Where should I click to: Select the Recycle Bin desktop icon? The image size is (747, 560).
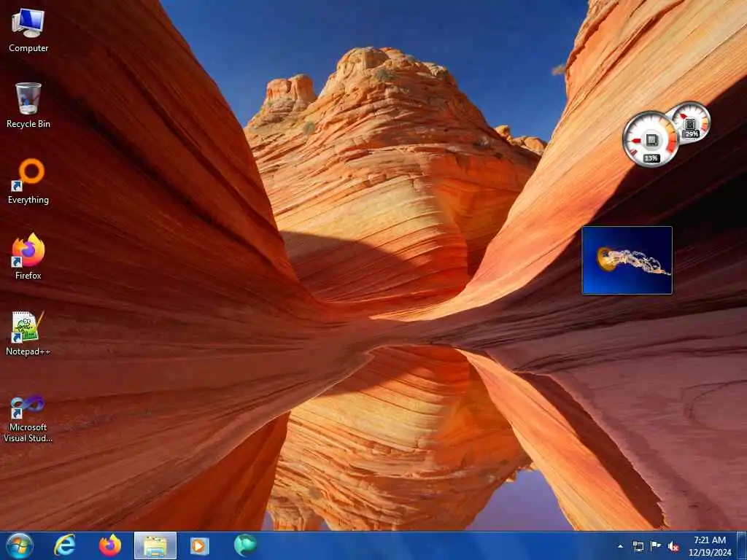pos(28,106)
